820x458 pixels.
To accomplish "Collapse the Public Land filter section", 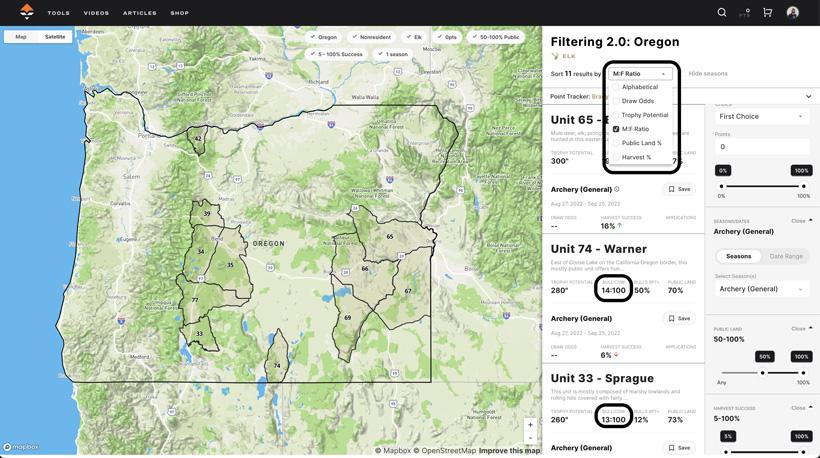I will click(x=801, y=328).
